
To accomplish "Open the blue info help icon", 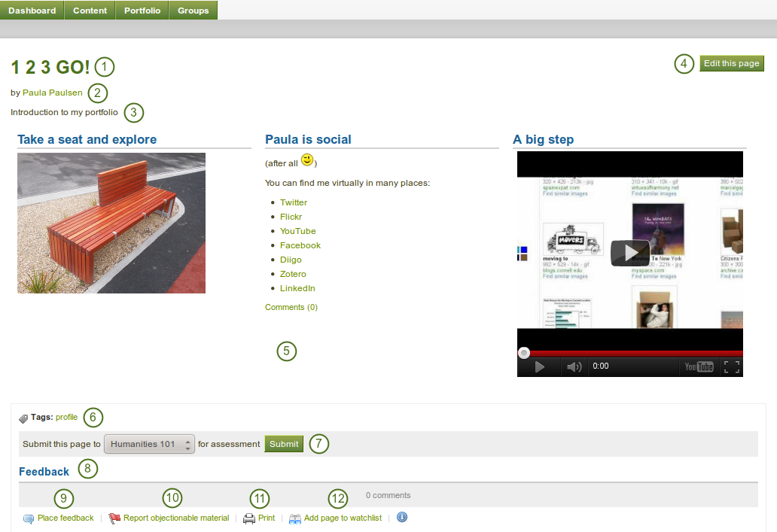I will pos(401,518).
